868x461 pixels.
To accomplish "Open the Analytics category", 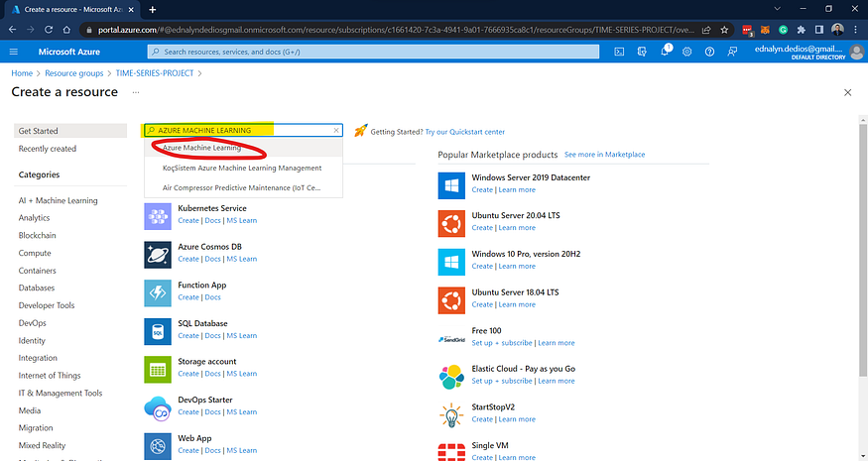I will click(34, 218).
